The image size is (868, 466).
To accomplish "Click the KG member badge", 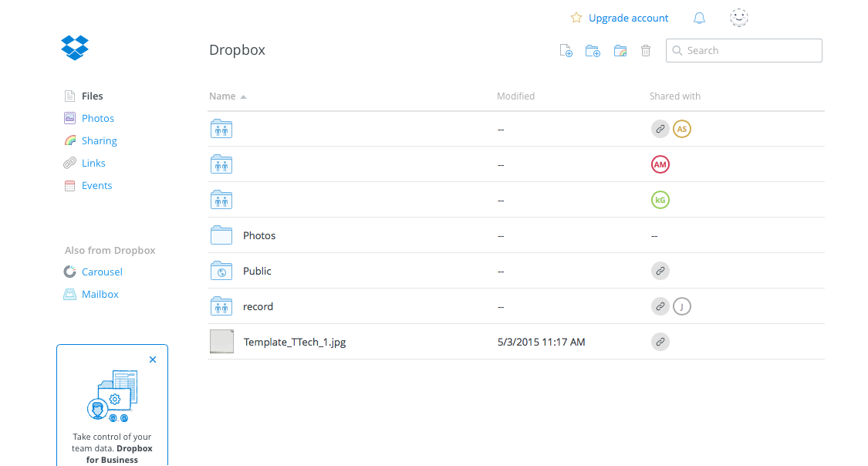I will [660, 200].
